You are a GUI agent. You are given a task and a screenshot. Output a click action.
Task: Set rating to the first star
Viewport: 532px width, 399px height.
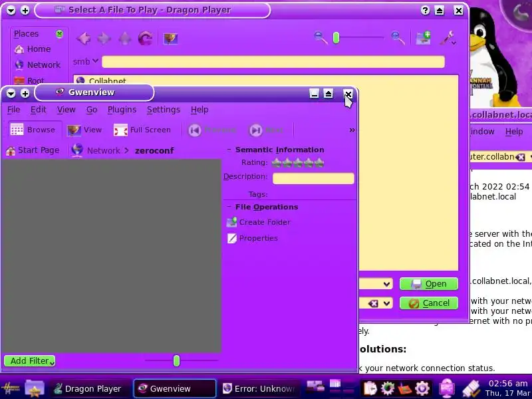277,163
